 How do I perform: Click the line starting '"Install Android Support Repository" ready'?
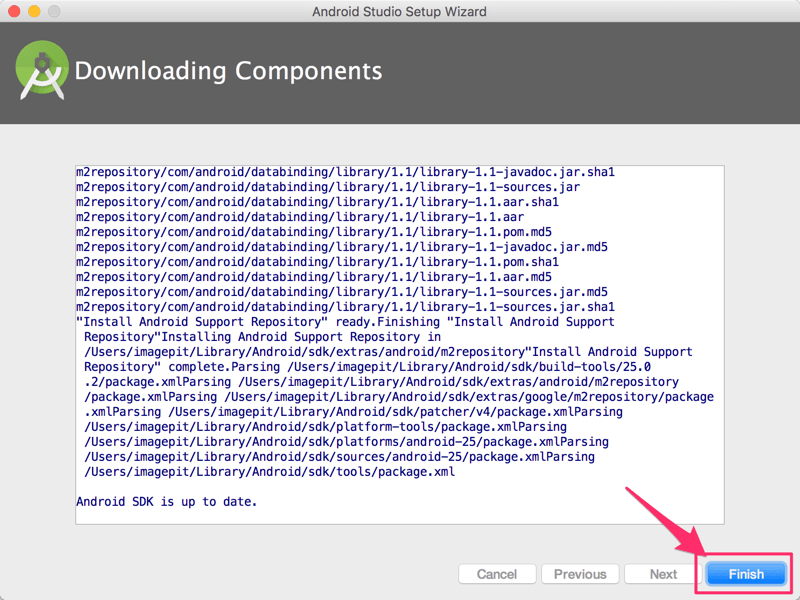(x=345, y=322)
